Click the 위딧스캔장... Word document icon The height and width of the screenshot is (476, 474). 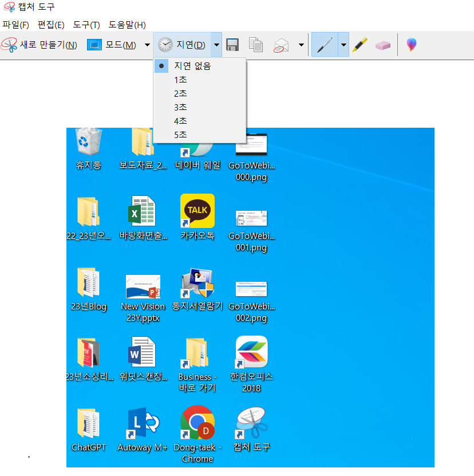[142, 352]
